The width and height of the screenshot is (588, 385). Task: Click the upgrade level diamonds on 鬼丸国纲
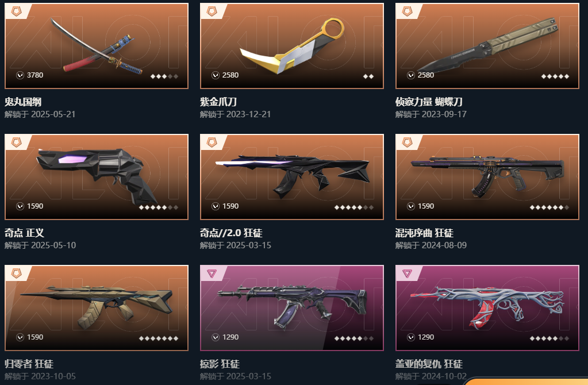(x=164, y=76)
